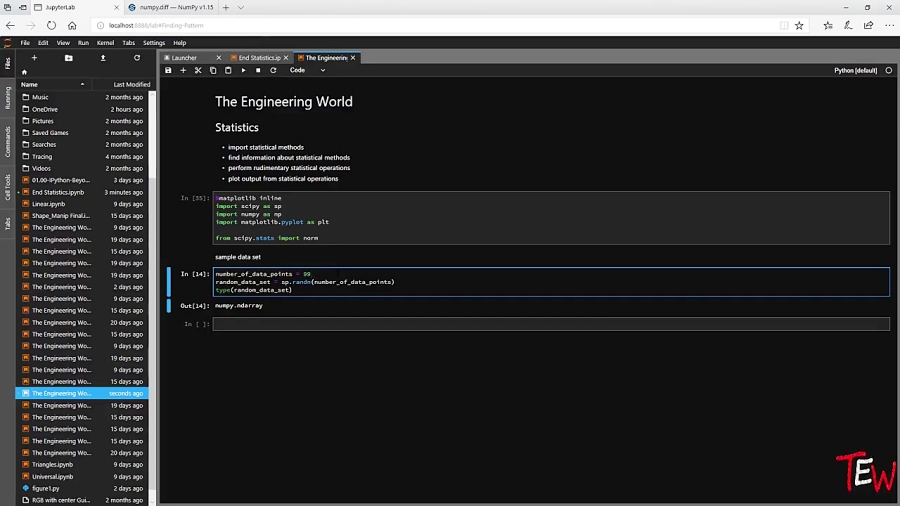Cut the selected cell using scissors icon
Image resolution: width=900 pixels, height=506 pixels.
point(198,71)
